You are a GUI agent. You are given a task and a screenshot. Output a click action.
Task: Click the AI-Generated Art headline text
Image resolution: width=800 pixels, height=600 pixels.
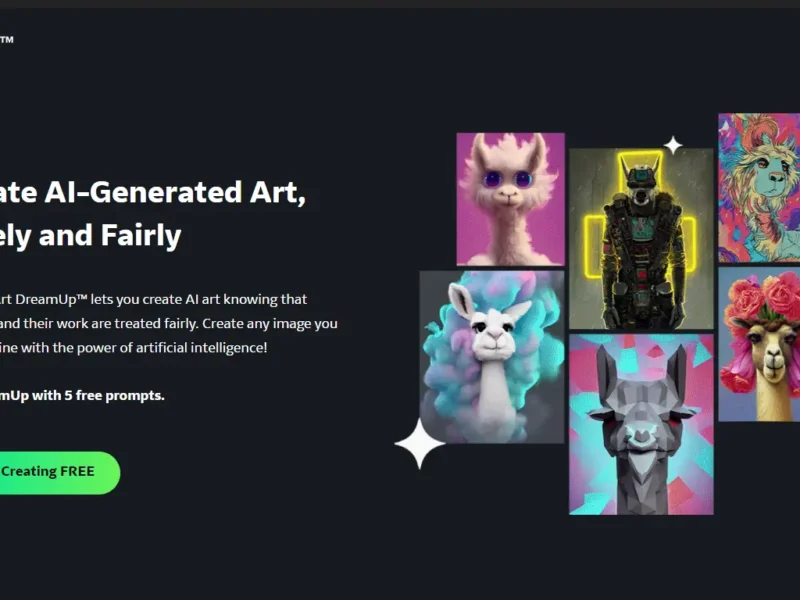(175, 192)
